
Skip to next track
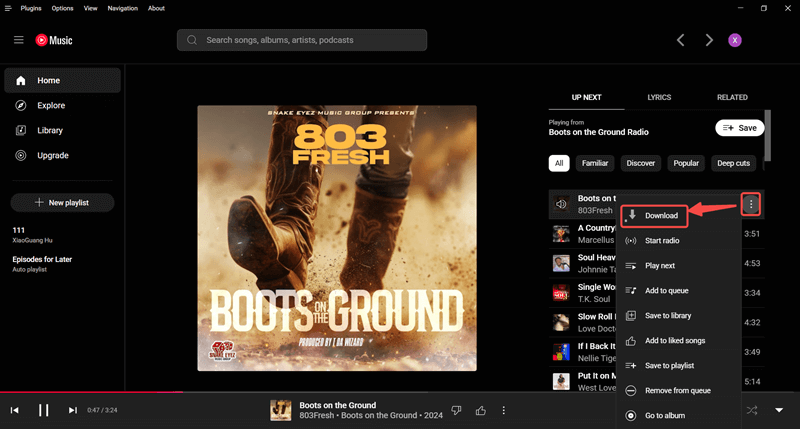[x=73, y=410]
